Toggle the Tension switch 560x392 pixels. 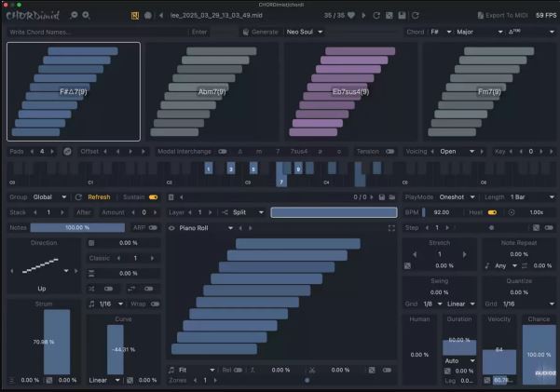click(389, 152)
